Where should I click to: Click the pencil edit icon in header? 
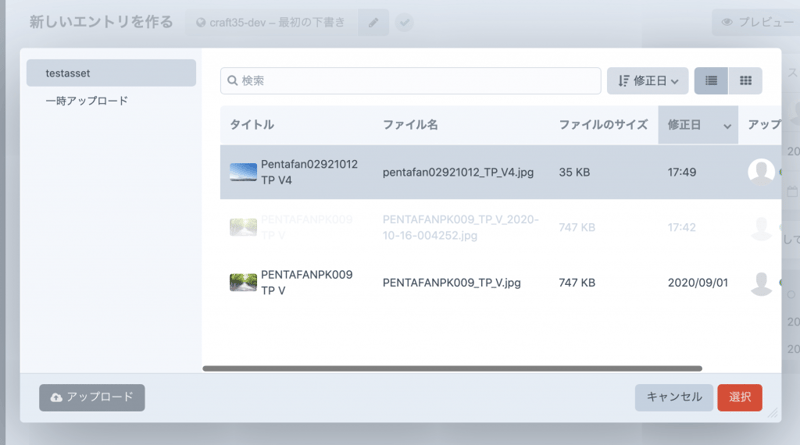[373, 22]
